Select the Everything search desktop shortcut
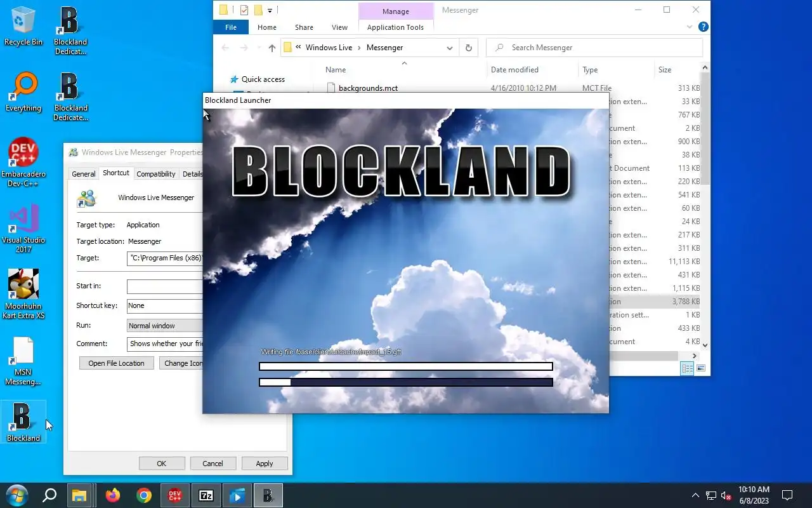The width and height of the screenshot is (812, 508). pyautogui.click(x=23, y=93)
